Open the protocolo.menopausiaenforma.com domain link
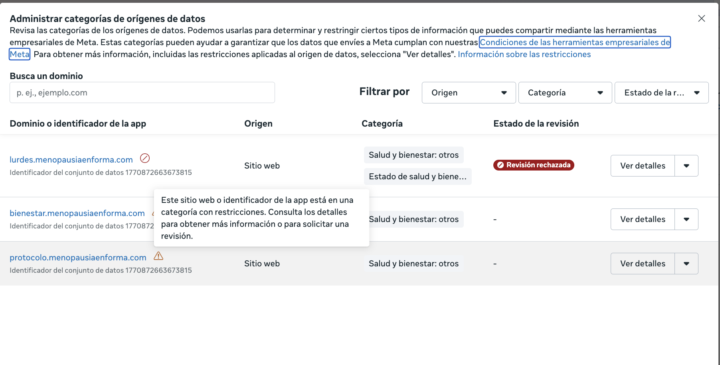The width and height of the screenshot is (720, 365). point(78,258)
